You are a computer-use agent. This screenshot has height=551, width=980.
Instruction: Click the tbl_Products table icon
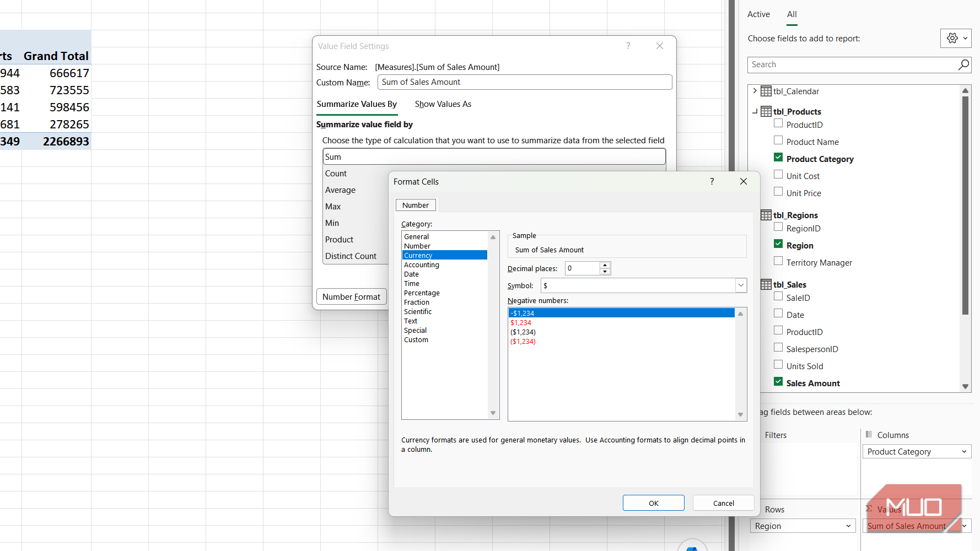point(766,111)
